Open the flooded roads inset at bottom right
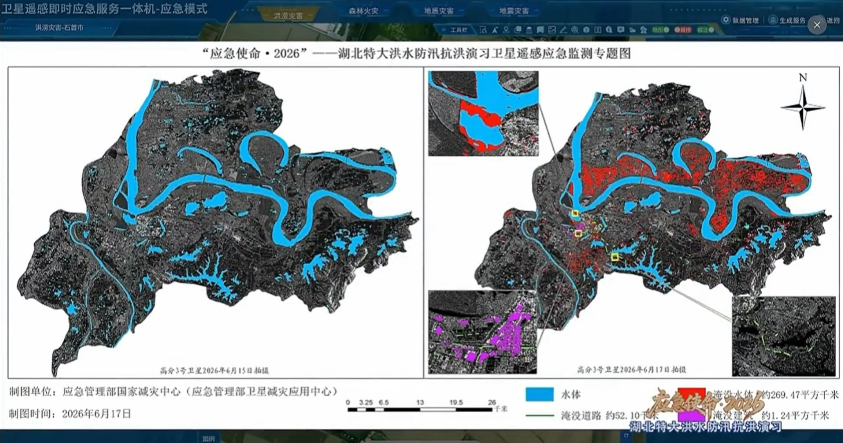Image resolution: width=843 pixels, height=443 pixels. (784, 335)
